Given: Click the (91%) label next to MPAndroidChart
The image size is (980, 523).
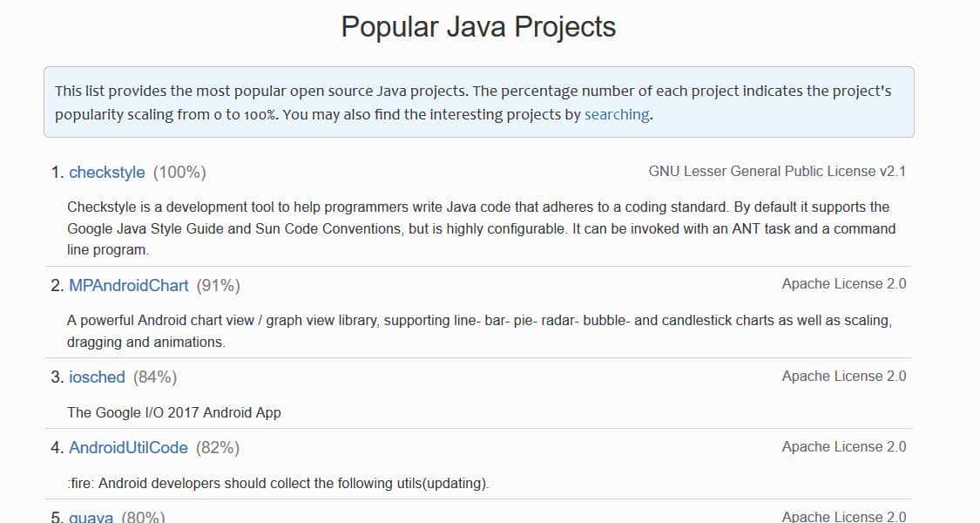Looking at the screenshot, I should (220, 285).
